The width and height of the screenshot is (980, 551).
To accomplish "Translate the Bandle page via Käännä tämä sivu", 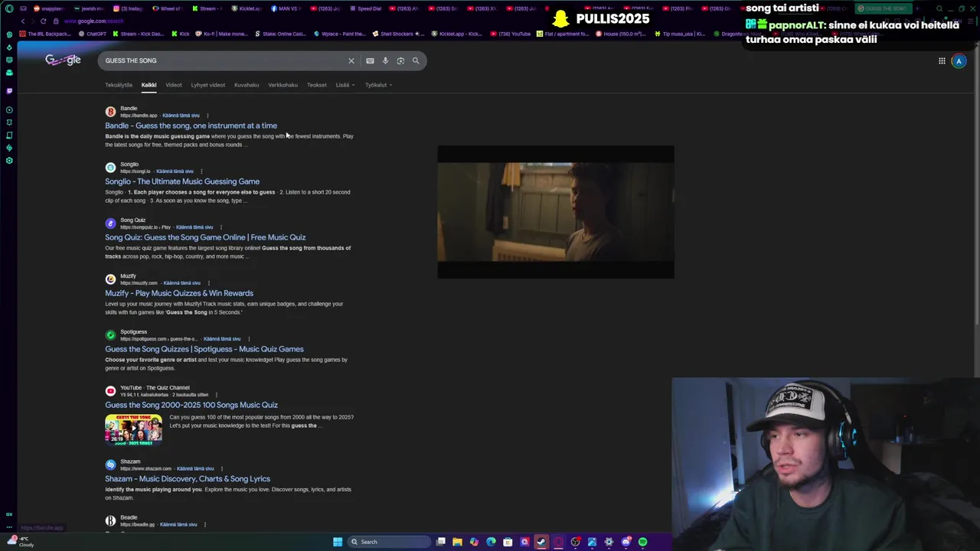I will tap(181, 116).
